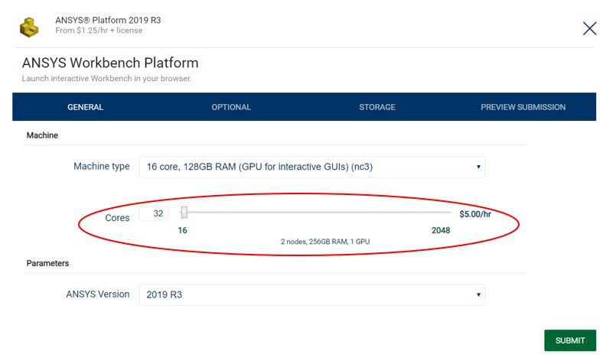Switch to the GENERAL tab
Screen dimensions: 616x364
pyautogui.click(x=85, y=107)
